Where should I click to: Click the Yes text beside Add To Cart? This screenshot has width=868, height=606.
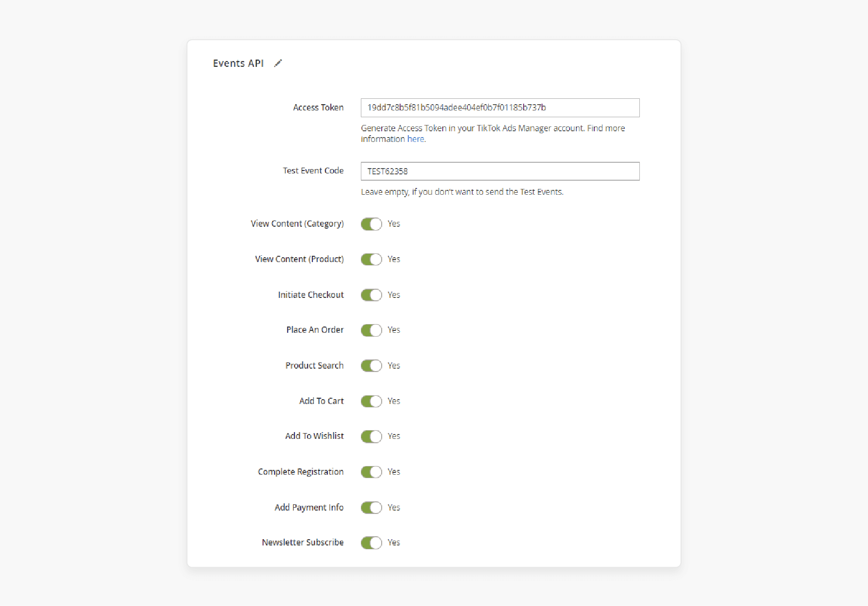pyautogui.click(x=394, y=401)
